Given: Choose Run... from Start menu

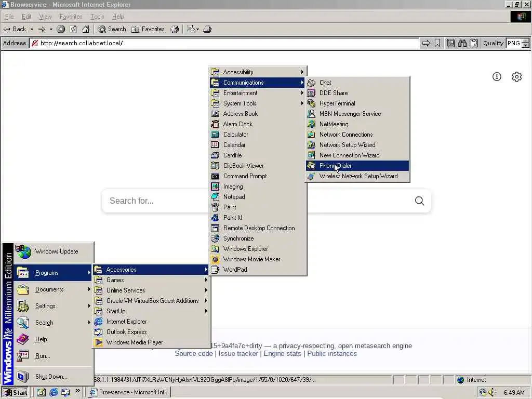Looking at the screenshot, I should [x=54, y=356].
